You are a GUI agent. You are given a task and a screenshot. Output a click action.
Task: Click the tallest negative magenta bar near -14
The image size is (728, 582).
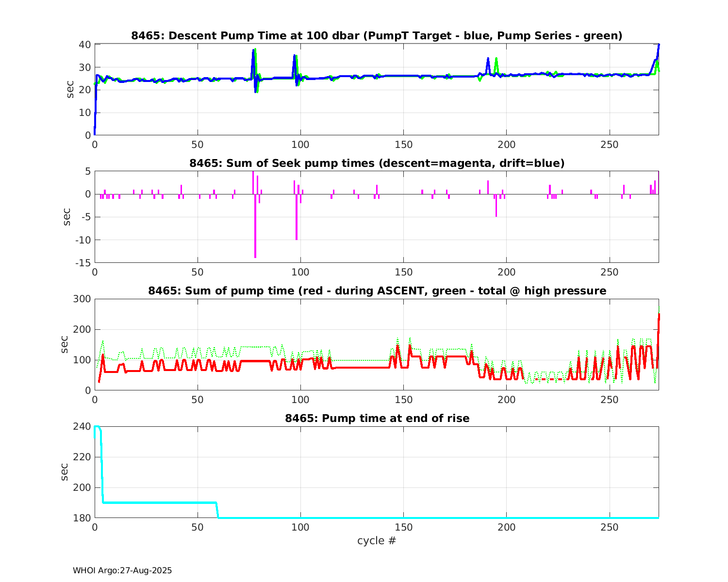pyautogui.click(x=255, y=233)
